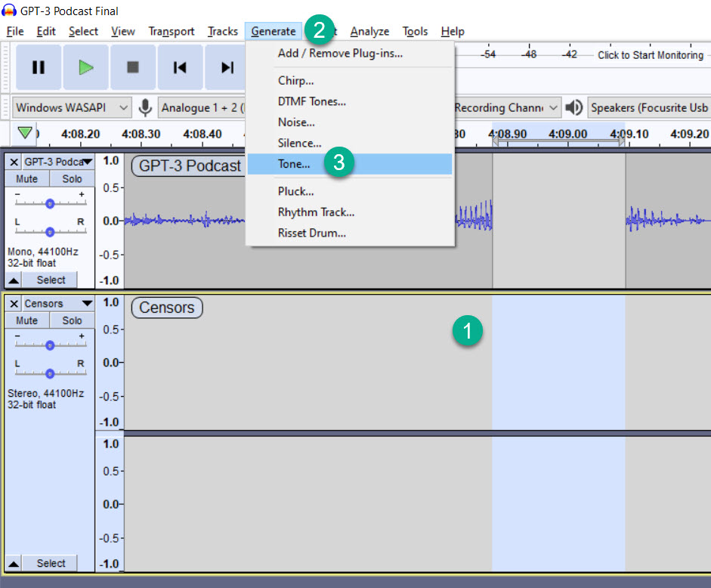
Task: Click the Censors clip name label
Action: pyautogui.click(x=166, y=307)
